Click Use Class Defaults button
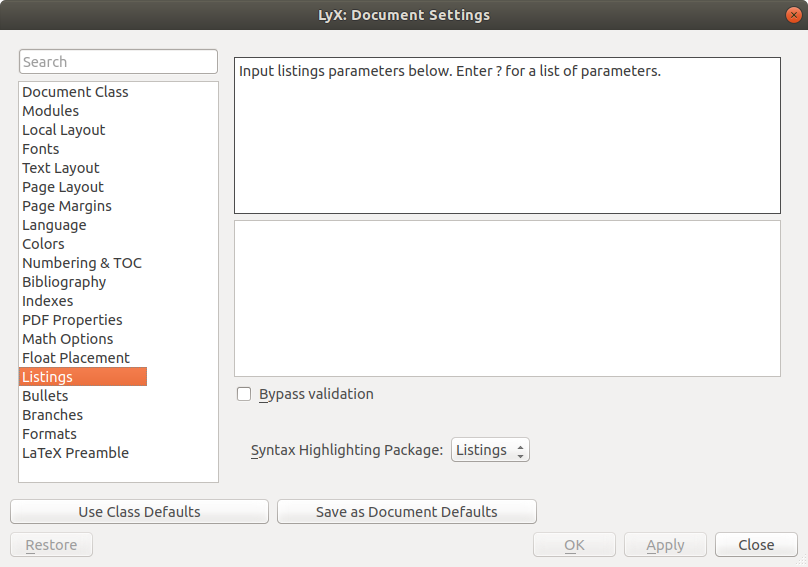The height and width of the screenshot is (567, 808). 139,512
